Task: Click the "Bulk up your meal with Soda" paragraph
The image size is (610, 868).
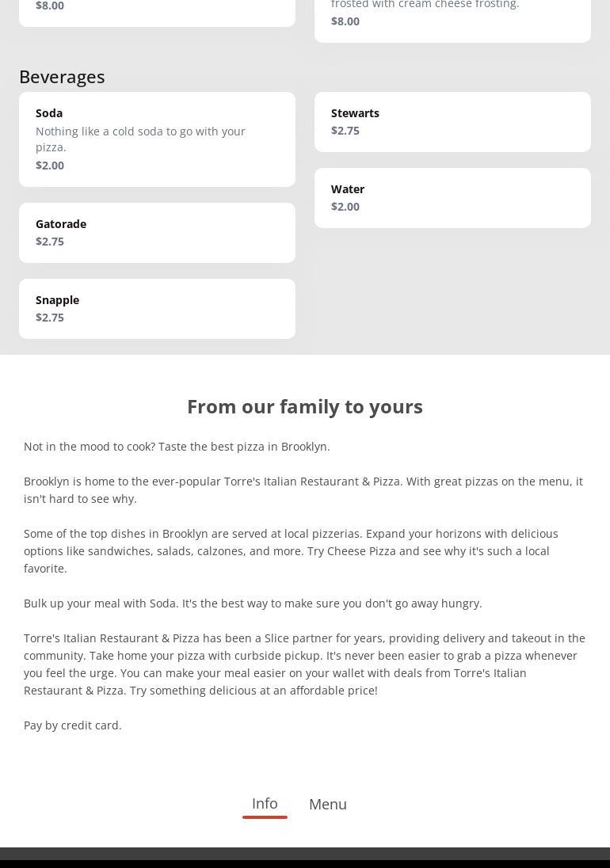Action: point(253,603)
